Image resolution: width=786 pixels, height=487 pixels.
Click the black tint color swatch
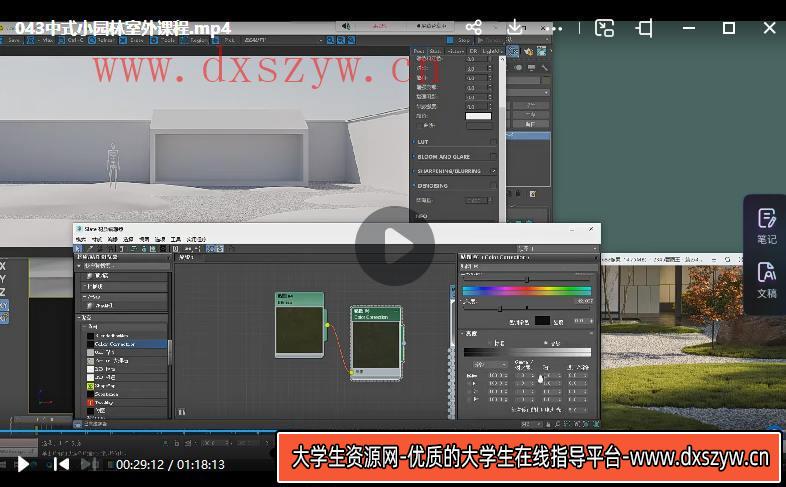(542, 321)
